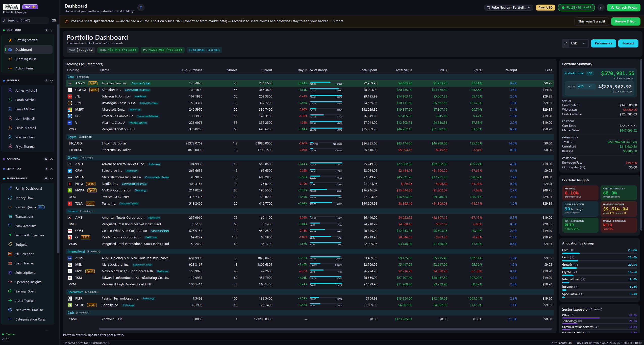644x345 pixels.
Task: Select Marcus Chen member
Action: 28,137
